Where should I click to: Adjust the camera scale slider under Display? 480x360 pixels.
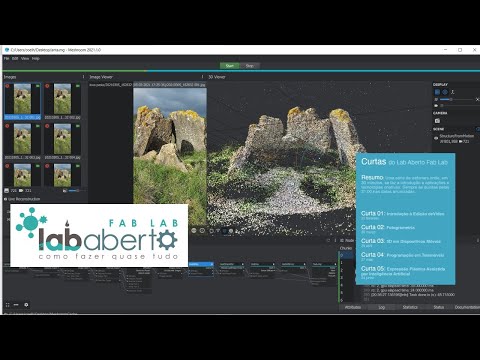coord(459,105)
